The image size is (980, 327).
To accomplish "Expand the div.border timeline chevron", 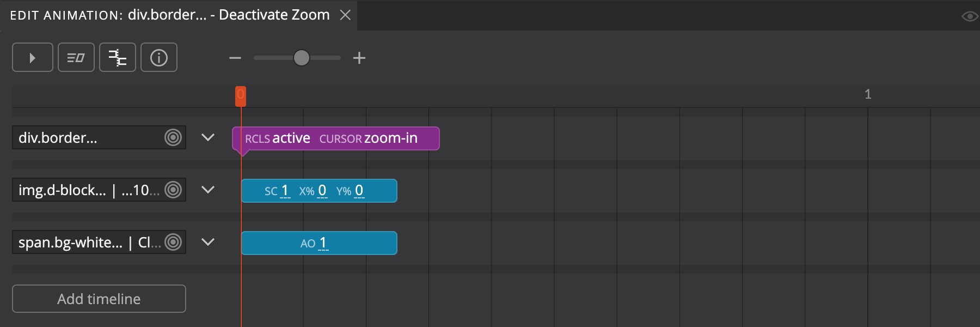I will (x=207, y=137).
